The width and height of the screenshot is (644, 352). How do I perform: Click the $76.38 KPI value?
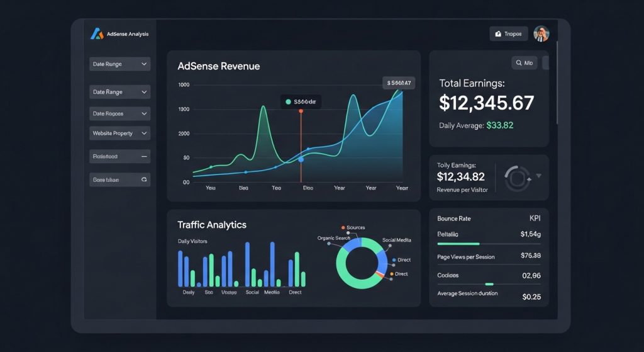pyautogui.click(x=531, y=256)
